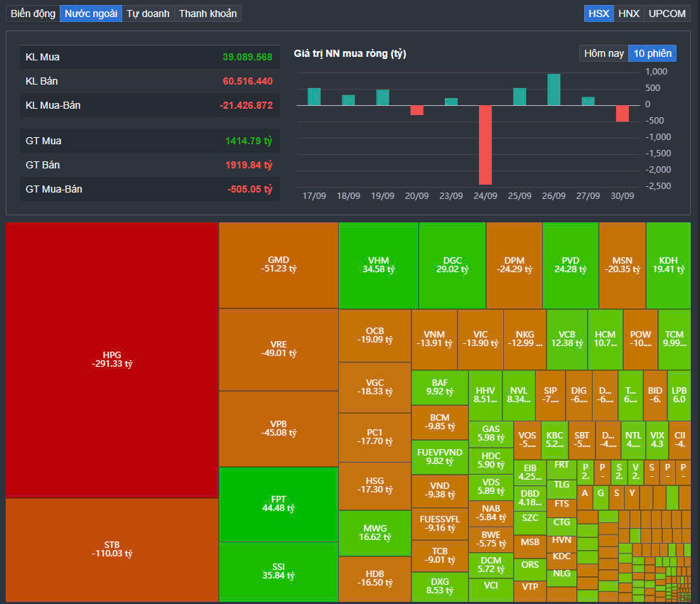Click the HPG -291.33 tỷ treemap block
700x604 pixels.
coord(112,360)
